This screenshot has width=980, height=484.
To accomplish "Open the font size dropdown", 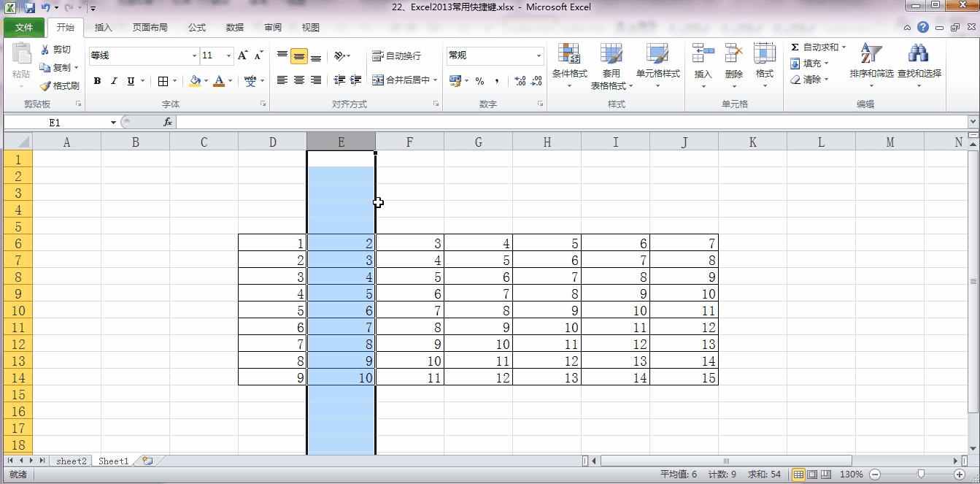I will pos(228,56).
